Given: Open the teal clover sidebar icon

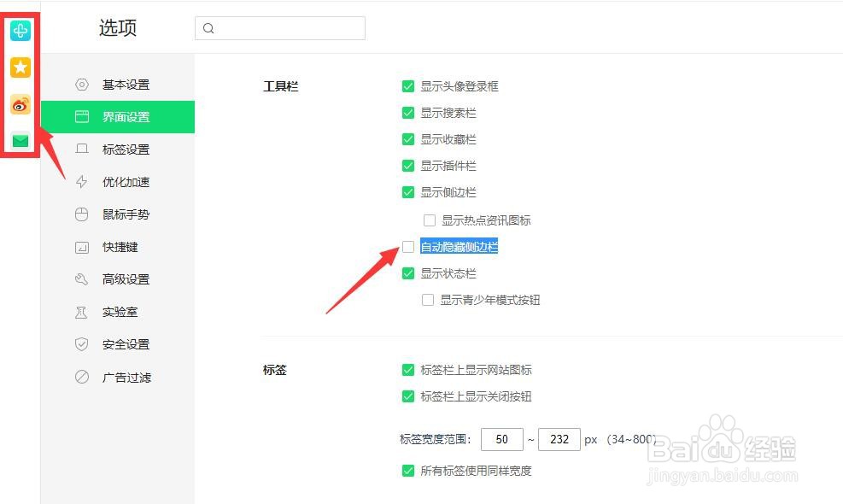Looking at the screenshot, I should pyautogui.click(x=20, y=31).
